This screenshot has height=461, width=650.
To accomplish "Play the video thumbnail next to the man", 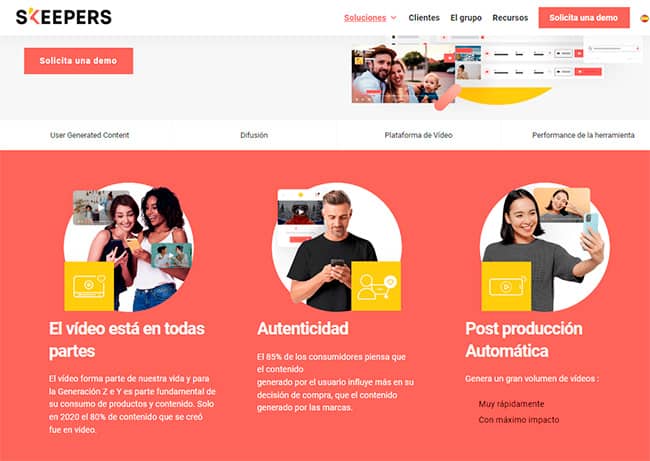I will click(300, 212).
